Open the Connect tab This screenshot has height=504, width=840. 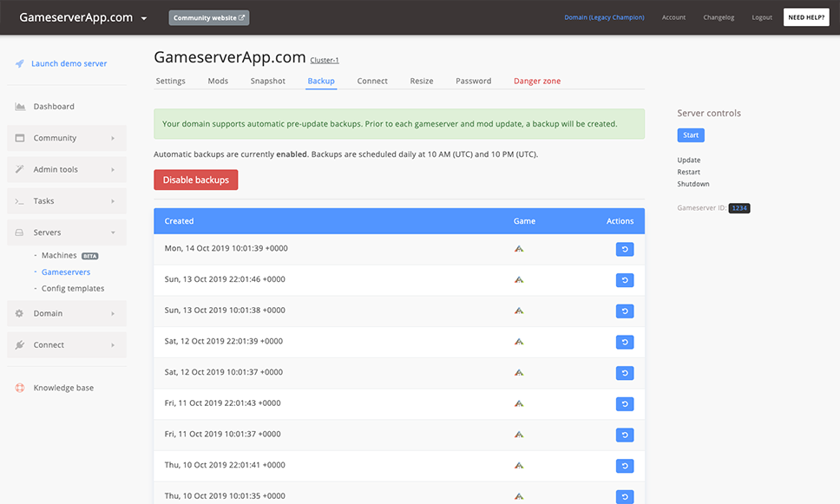[x=372, y=81]
